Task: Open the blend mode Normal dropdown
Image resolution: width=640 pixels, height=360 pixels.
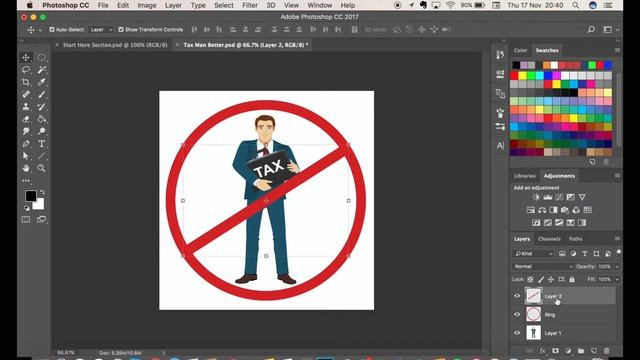Action: [543, 266]
